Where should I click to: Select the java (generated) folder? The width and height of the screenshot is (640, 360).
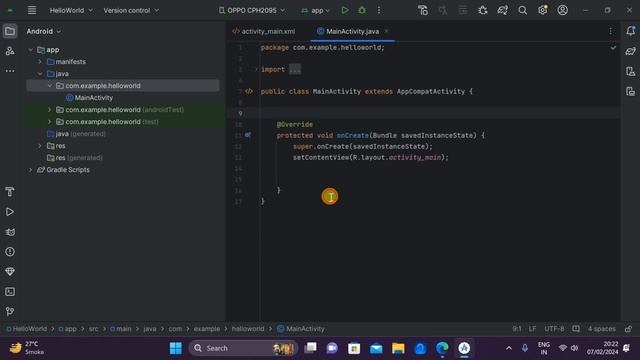click(x=76, y=133)
